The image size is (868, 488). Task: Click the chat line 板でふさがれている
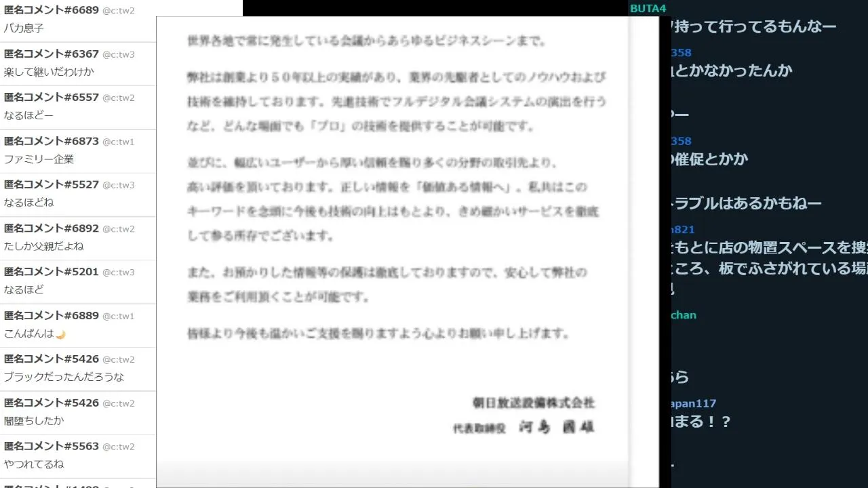pos(770,268)
